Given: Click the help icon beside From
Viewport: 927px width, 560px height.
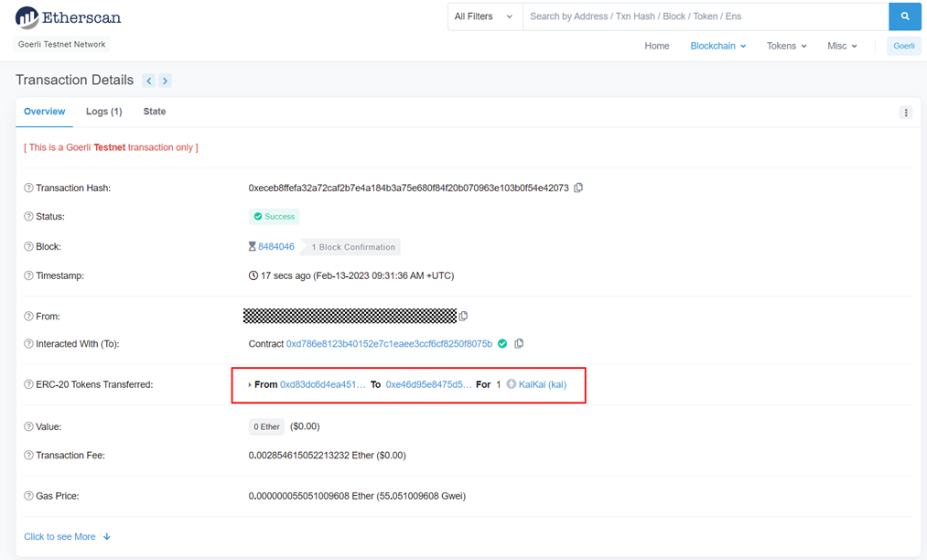Looking at the screenshot, I should pyautogui.click(x=28, y=317).
